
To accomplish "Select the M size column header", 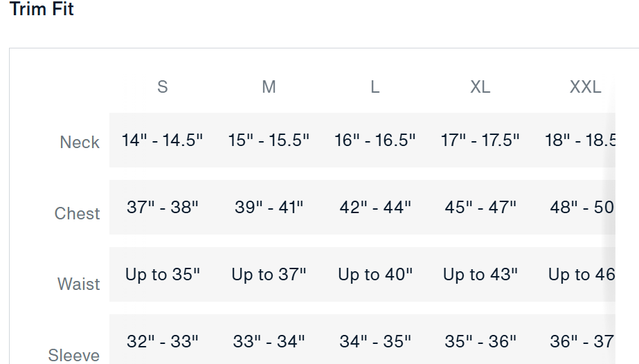I will click(x=269, y=87).
